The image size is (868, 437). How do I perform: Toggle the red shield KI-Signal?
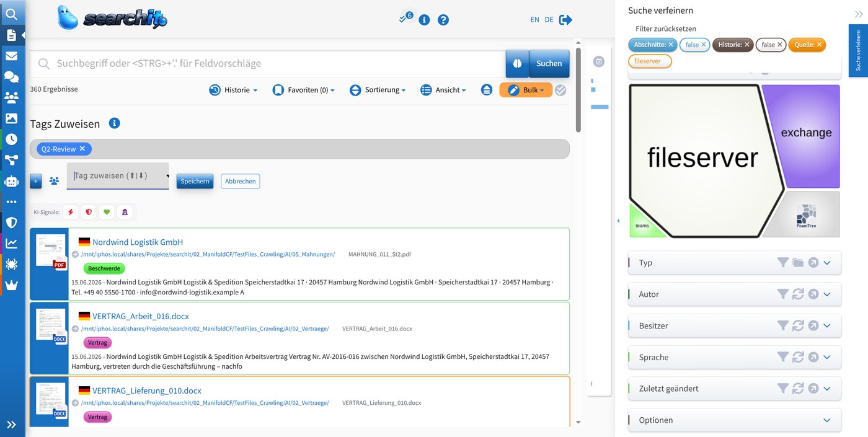click(x=89, y=212)
